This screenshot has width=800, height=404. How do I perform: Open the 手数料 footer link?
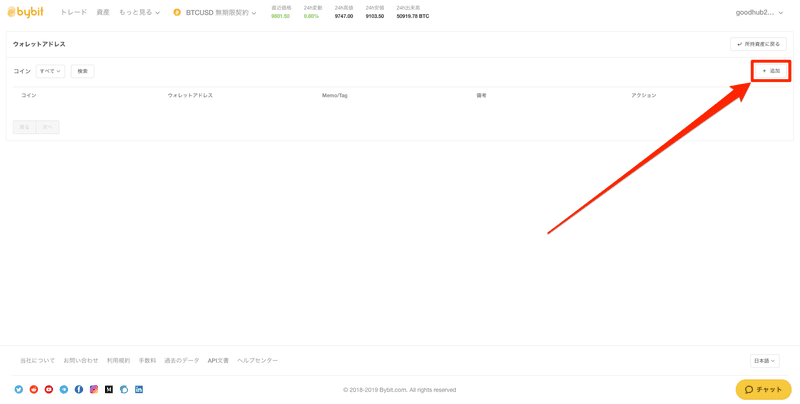(147, 361)
